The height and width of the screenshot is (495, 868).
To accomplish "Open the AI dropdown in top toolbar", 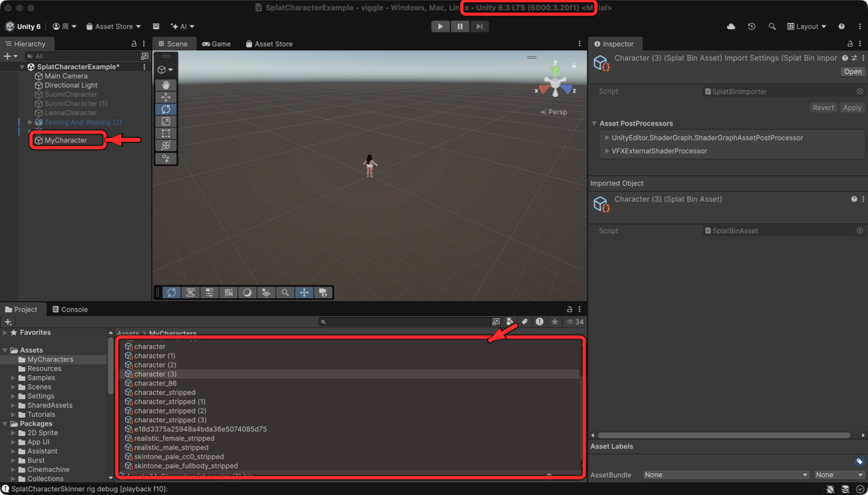I will pyautogui.click(x=183, y=26).
